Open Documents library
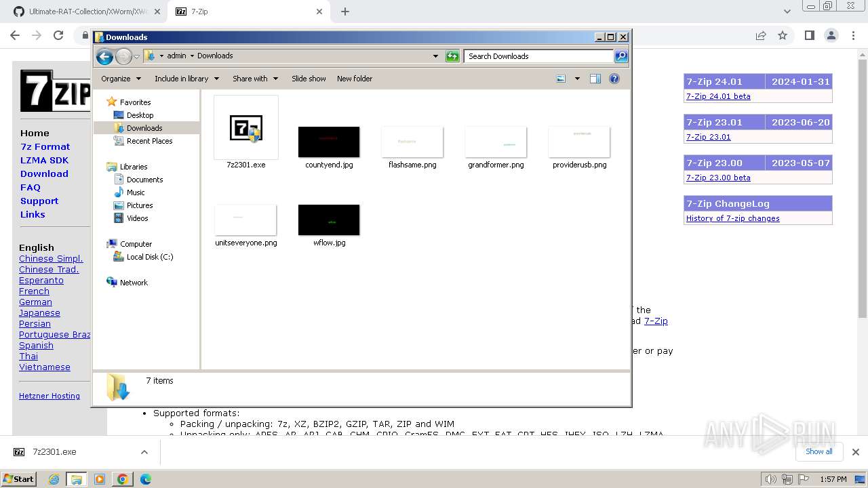Image resolution: width=868 pixels, height=488 pixels. pyautogui.click(x=144, y=180)
